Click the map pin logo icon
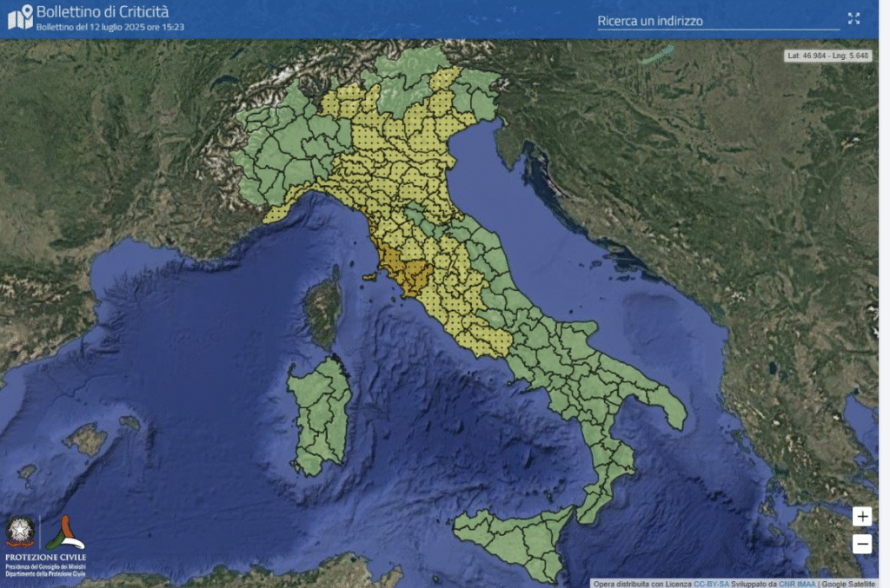 tap(20, 17)
